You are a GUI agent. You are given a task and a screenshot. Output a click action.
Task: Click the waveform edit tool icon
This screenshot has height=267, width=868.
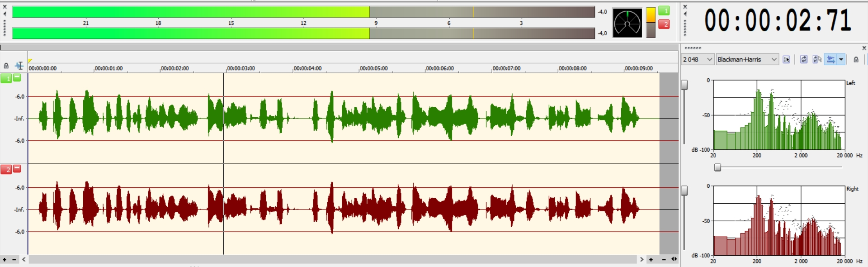(19, 66)
